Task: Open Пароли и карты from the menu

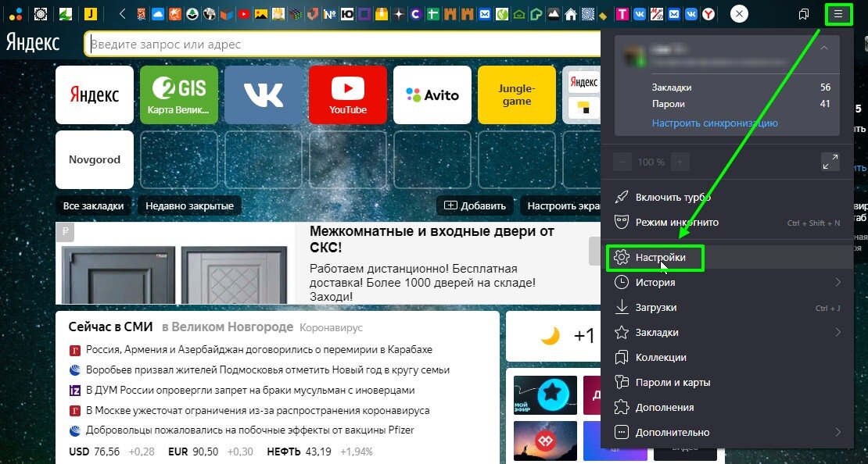Action: click(x=727, y=383)
